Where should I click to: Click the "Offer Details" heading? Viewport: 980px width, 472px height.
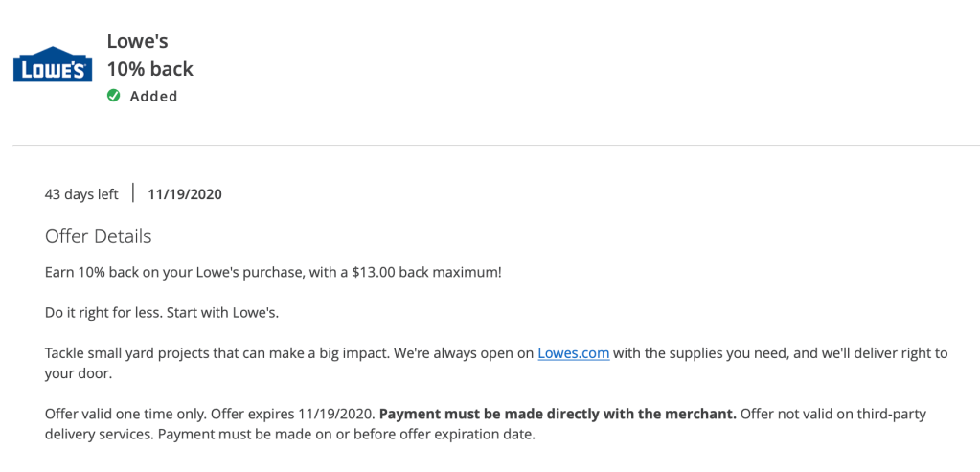[98, 236]
